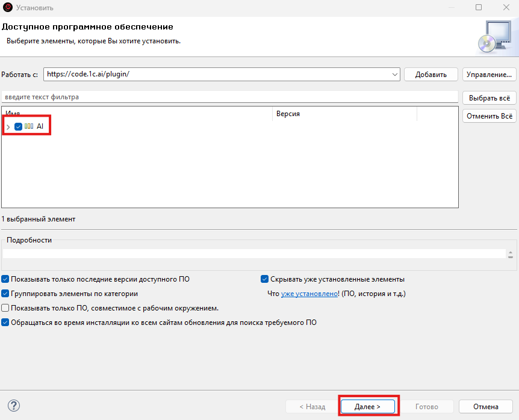Click the application icon in title bar
Screen dimensions: 519x420
click(8, 7)
